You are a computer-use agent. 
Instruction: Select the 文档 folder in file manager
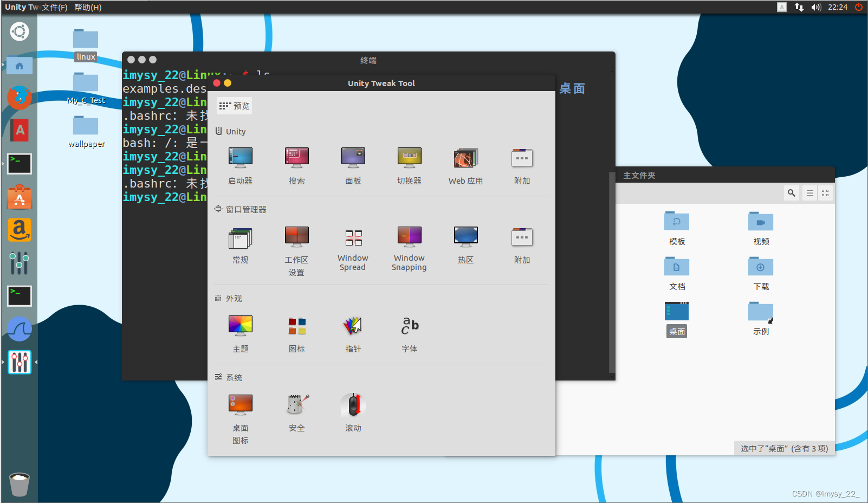pos(677,273)
